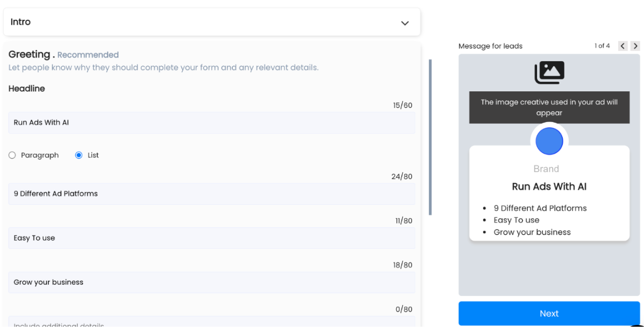
Task: Click the form's vertical scrollbar
Action: click(430, 137)
